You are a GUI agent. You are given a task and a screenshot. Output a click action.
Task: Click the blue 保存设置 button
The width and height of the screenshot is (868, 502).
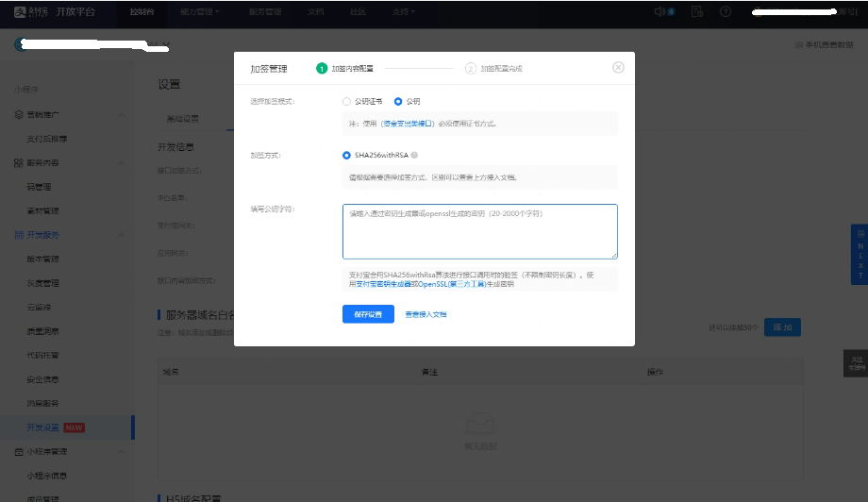(x=368, y=314)
